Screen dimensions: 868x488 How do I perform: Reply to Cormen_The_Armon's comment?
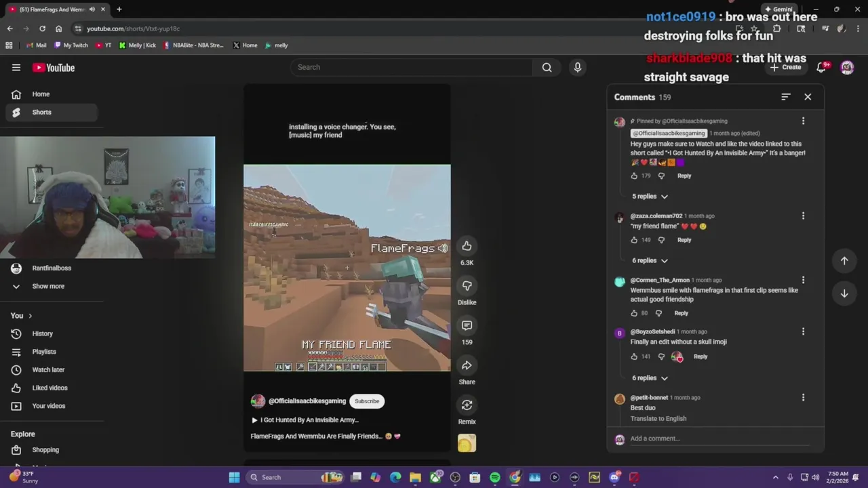click(x=681, y=313)
